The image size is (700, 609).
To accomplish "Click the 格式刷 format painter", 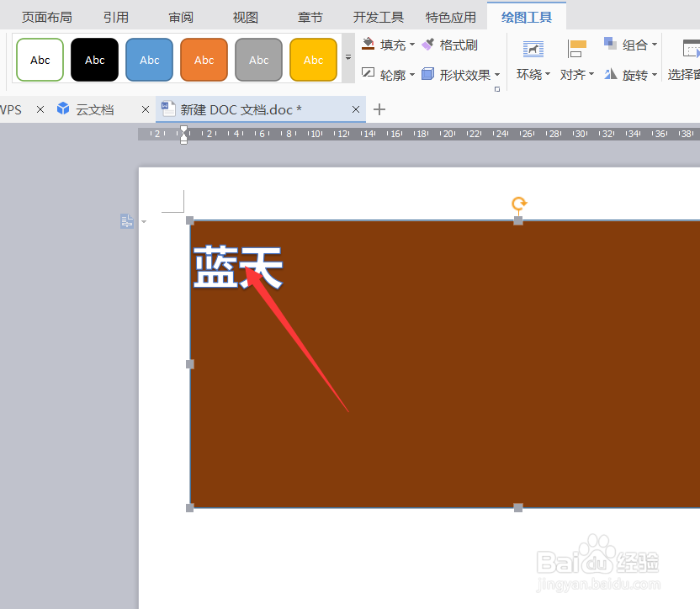I will pos(450,45).
